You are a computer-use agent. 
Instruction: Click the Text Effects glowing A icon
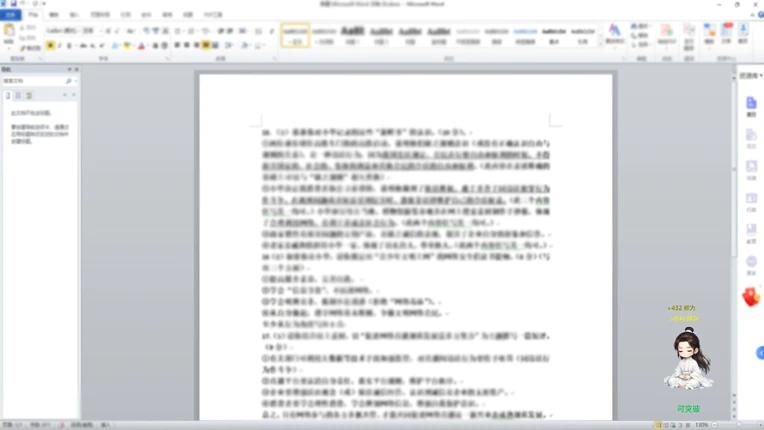point(115,45)
